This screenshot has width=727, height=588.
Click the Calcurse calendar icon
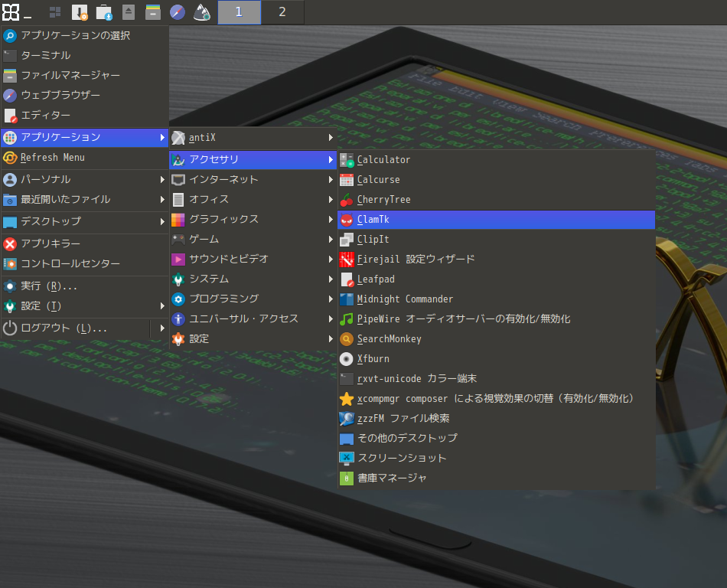pyautogui.click(x=347, y=180)
